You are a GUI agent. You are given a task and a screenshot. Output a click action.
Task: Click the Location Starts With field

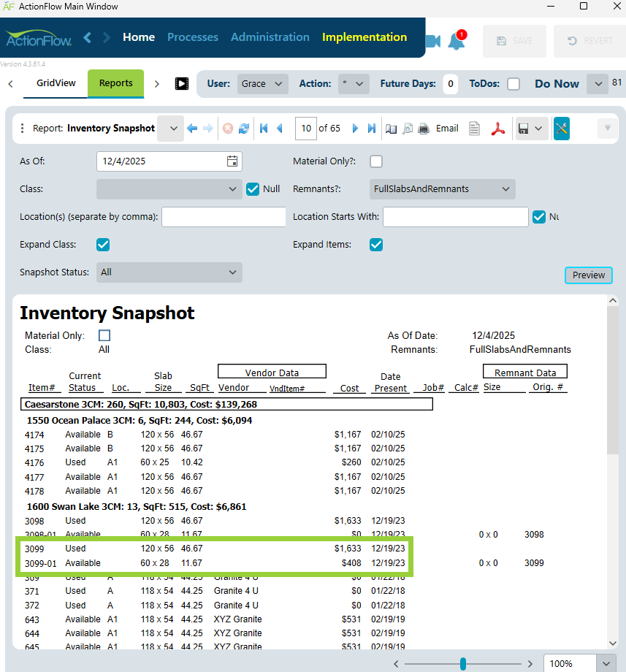tap(456, 217)
